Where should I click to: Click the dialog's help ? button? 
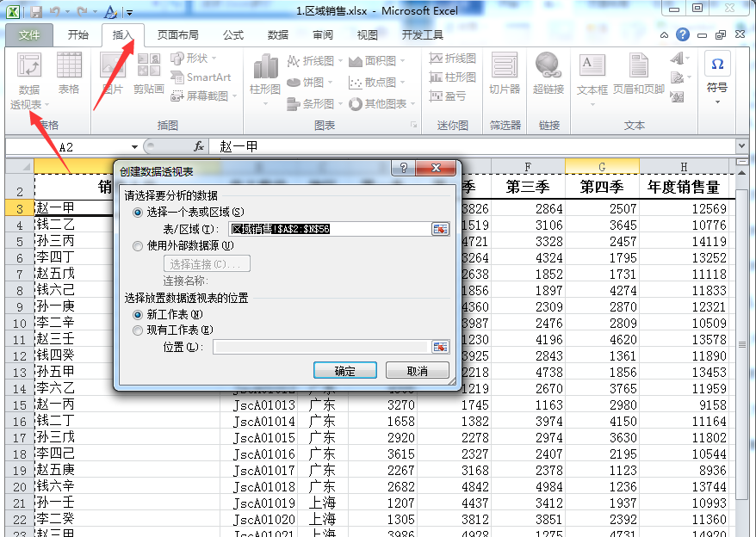click(404, 168)
